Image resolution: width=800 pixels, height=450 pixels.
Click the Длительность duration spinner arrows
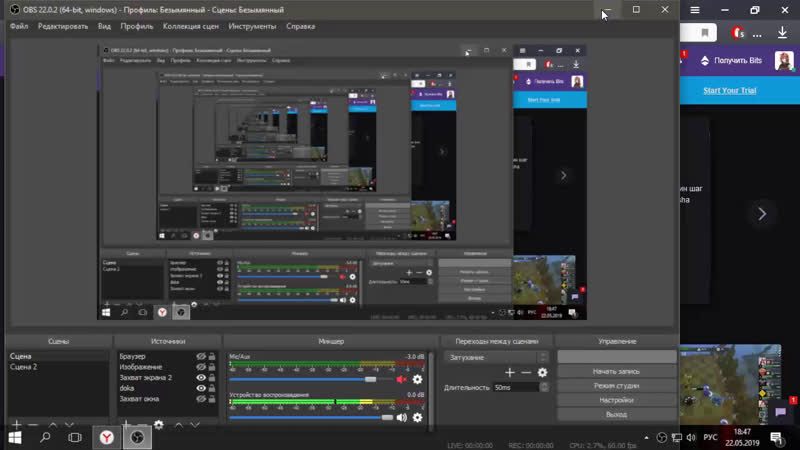[544, 387]
